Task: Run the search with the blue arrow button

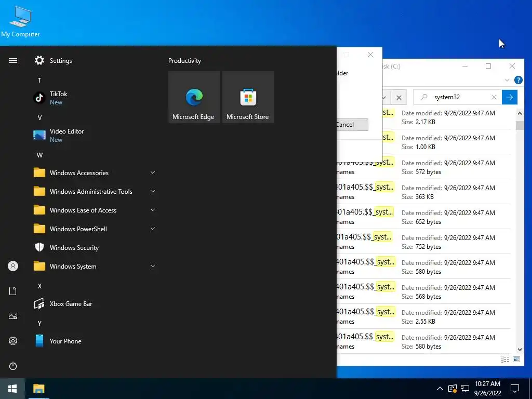Action: (509, 97)
